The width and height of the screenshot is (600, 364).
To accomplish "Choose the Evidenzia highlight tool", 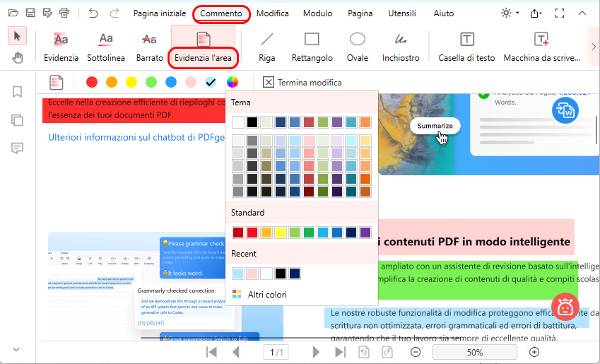I will click(61, 47).
